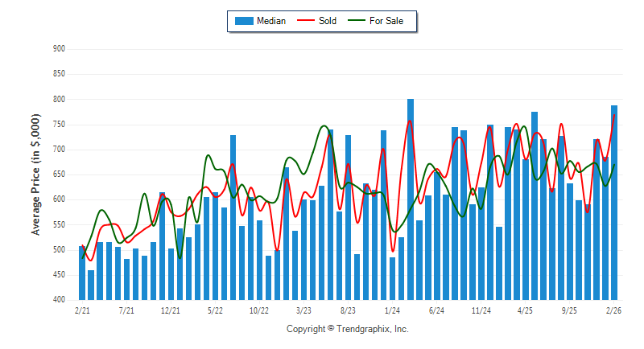The width and height of the screenshot is (644, 349).
Task: Select the tallest median bar reaching 800
Action: point(411,201)
